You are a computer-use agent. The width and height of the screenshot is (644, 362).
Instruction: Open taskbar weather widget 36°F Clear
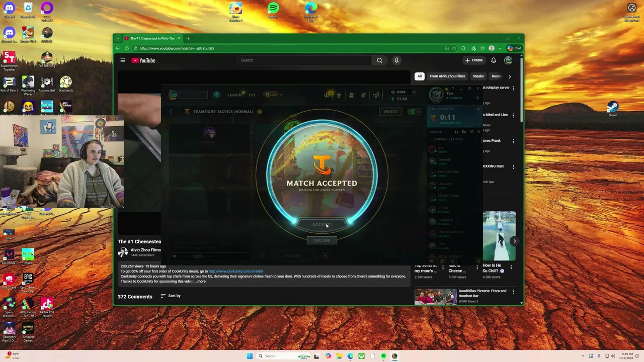(x=11, y=355)
